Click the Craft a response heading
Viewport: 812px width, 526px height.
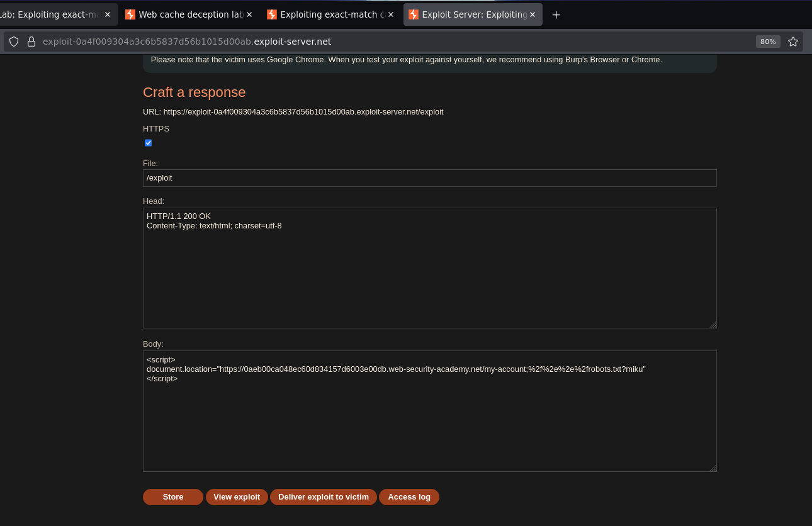tap(195, 92)
